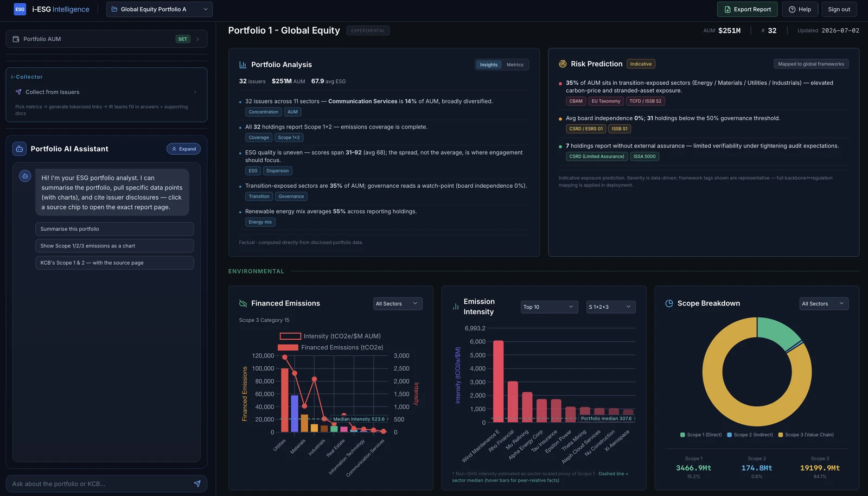Click the Help question mark icon
868x496 pixels.
792,9
